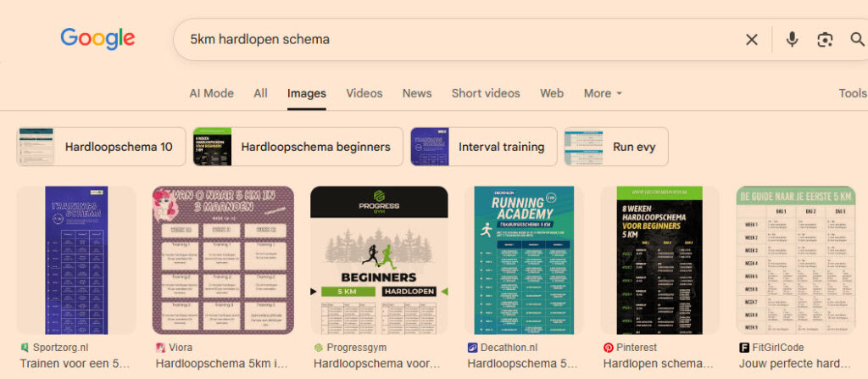Click the magnifying glass search button
Image resolution: width=868 pixels, height=379 pixels.
coord(858,39)
